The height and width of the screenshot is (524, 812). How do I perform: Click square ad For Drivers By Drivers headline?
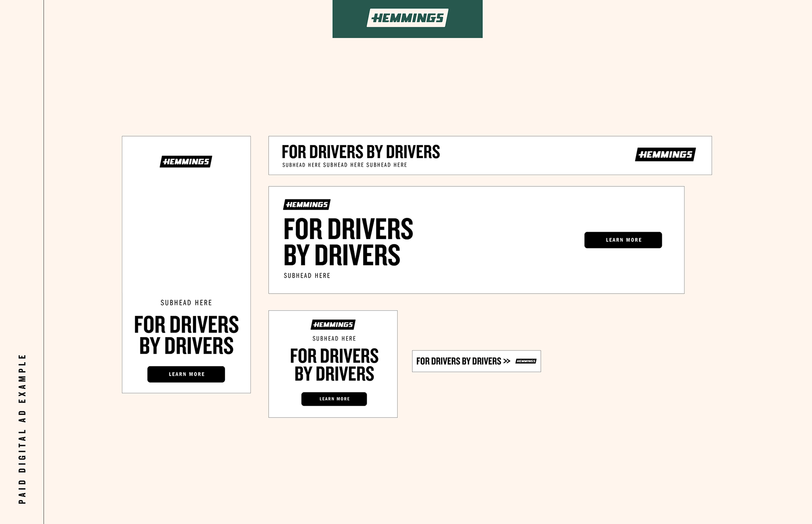point(334,365)
